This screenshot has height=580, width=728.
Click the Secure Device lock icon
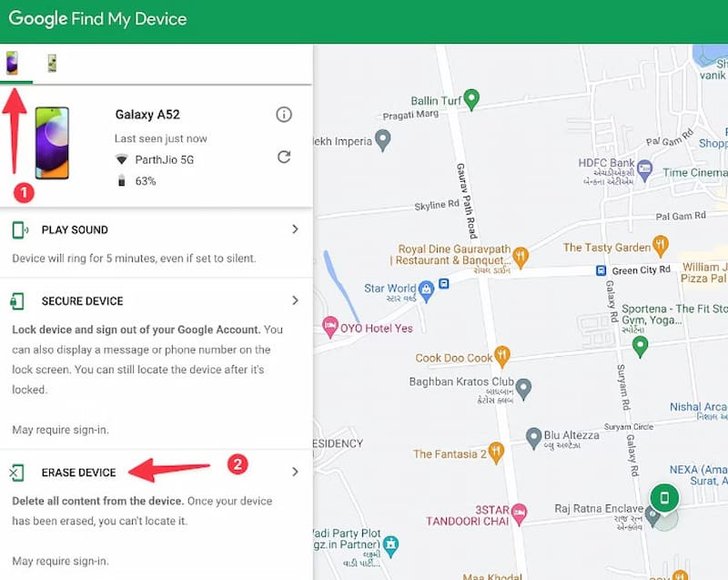[17, 301]
